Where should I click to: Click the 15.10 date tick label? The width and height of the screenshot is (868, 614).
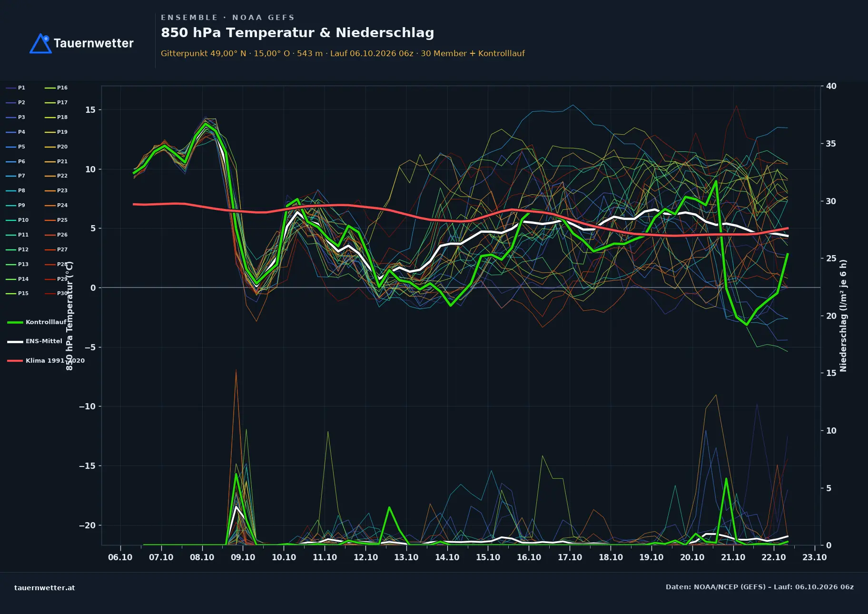[x=488, y=557]
